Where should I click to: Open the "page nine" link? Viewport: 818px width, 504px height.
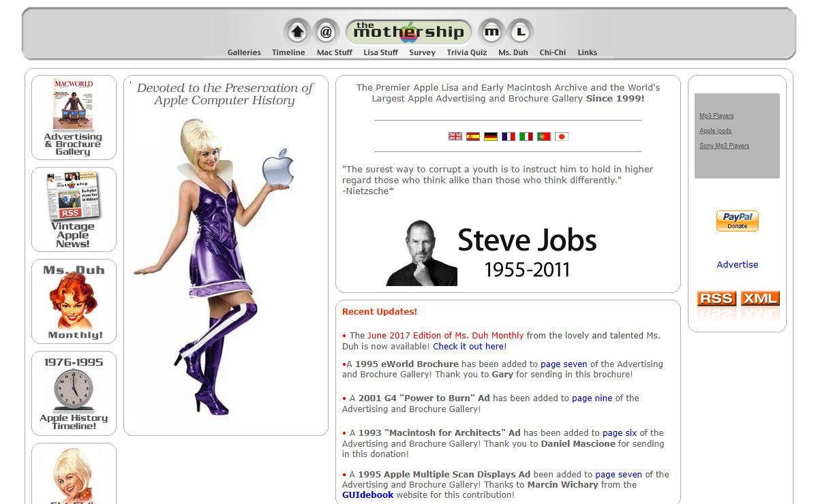click(x=592, y=398)
